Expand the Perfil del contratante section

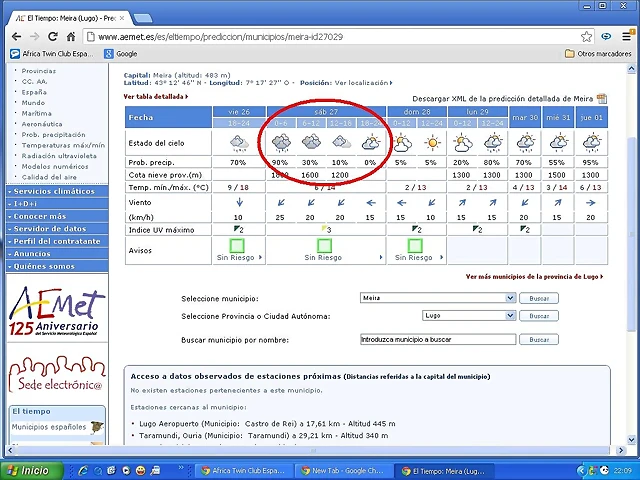pyautogui.click(x=57, y=241)
